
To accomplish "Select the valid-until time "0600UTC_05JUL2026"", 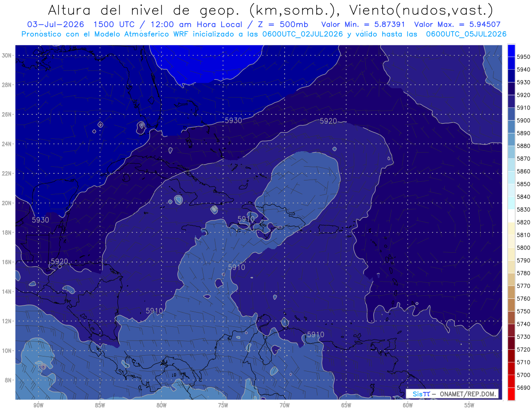I will pyautogui.click(x=466, y=34).
